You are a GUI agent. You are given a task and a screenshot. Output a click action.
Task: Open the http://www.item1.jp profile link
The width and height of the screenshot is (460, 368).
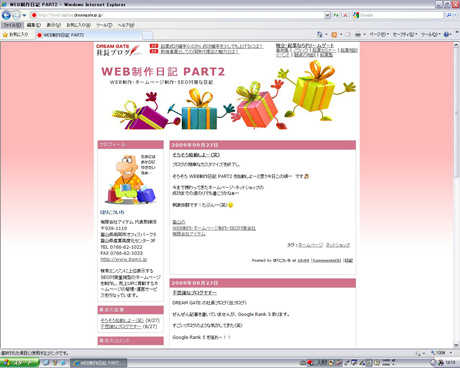pos(124,259)
